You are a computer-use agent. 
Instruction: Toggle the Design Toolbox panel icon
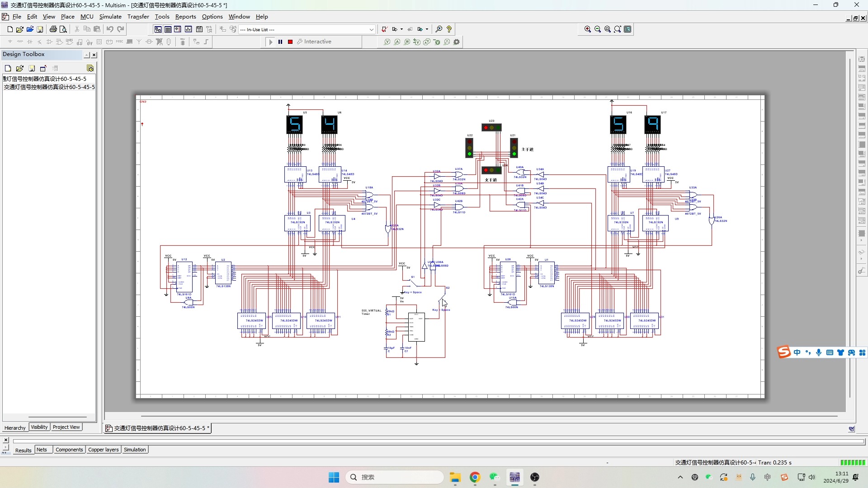pos(158,29)
